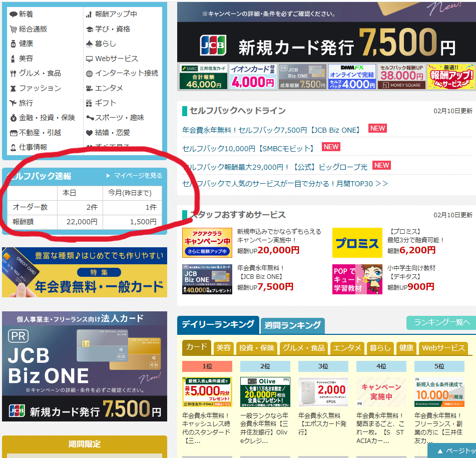Open the JCB Biz ONE staff recommendation thumbnail
The width and height of the screenshot is (476, 458).
pos(207,279)
